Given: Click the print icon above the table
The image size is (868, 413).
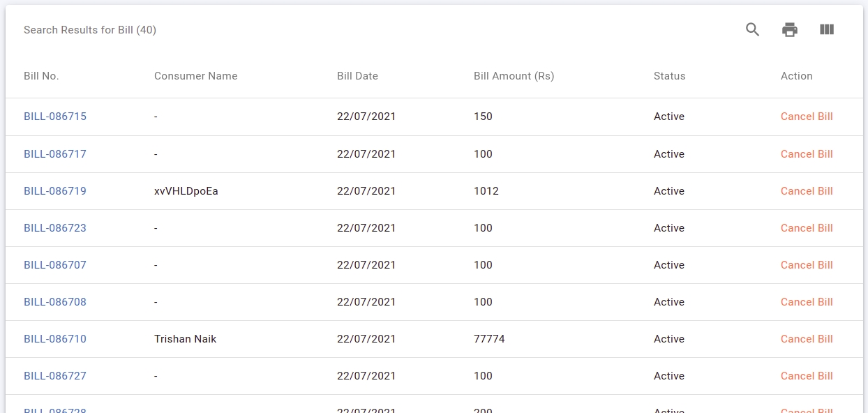Looking at the screenshot, I should coord(789,30).
